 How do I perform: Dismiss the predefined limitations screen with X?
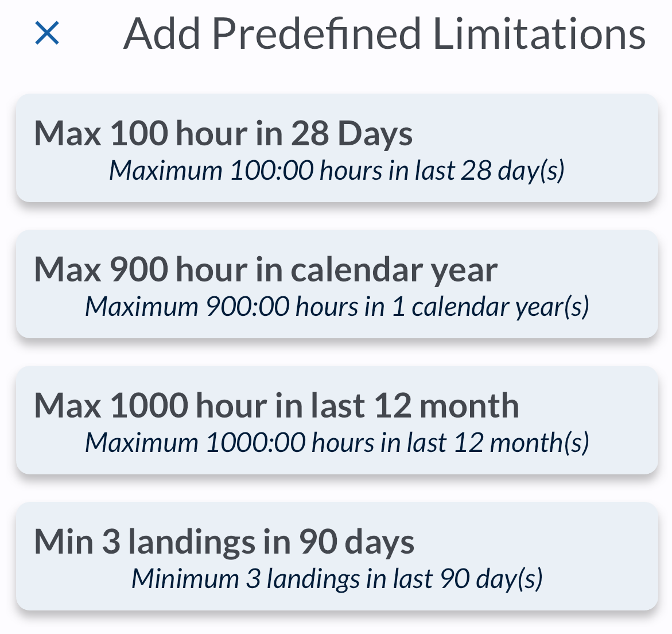47,33
